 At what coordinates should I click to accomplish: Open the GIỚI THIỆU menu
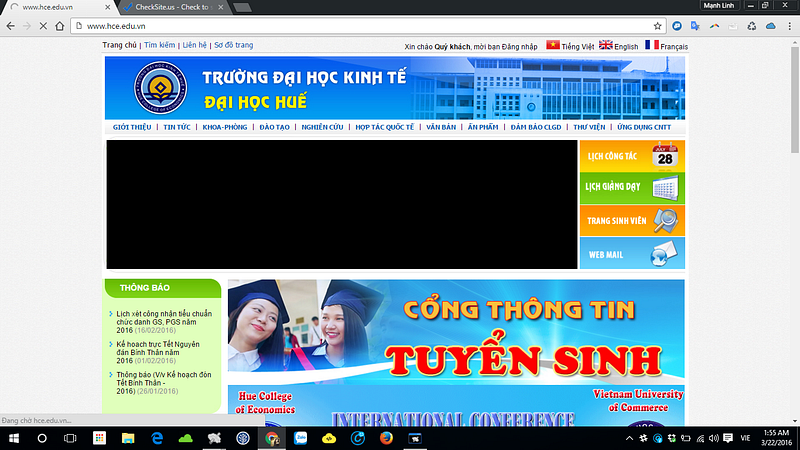click(132, 127)
